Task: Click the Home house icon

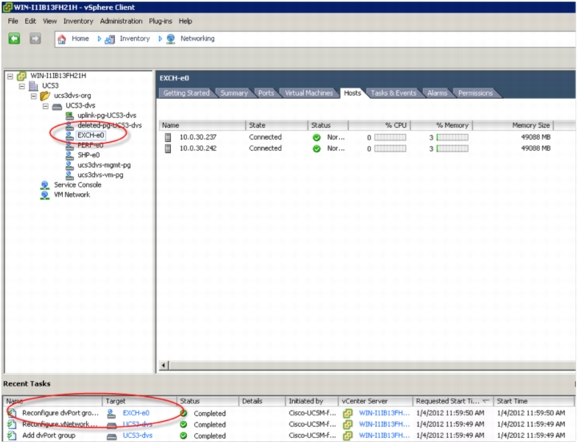Action: click(x=62, y=39)
